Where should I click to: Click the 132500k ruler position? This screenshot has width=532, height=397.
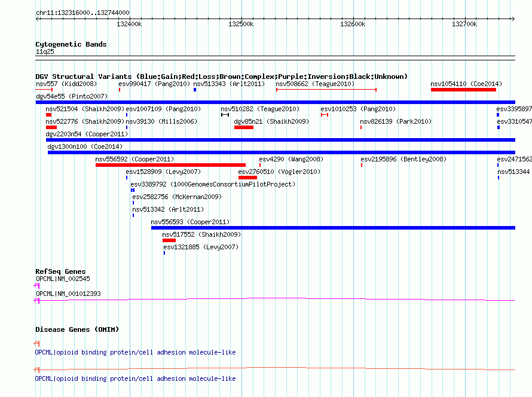[241, 24]
